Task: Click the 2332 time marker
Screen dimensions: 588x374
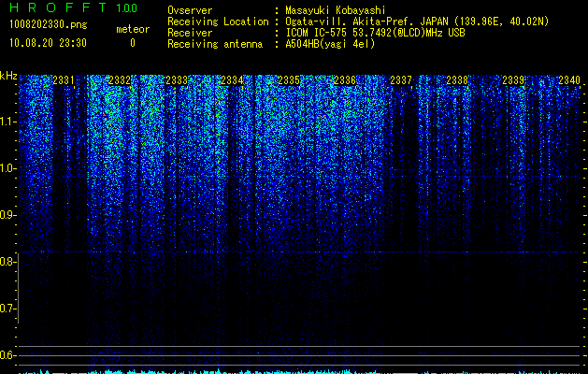Action: (120, 80)
